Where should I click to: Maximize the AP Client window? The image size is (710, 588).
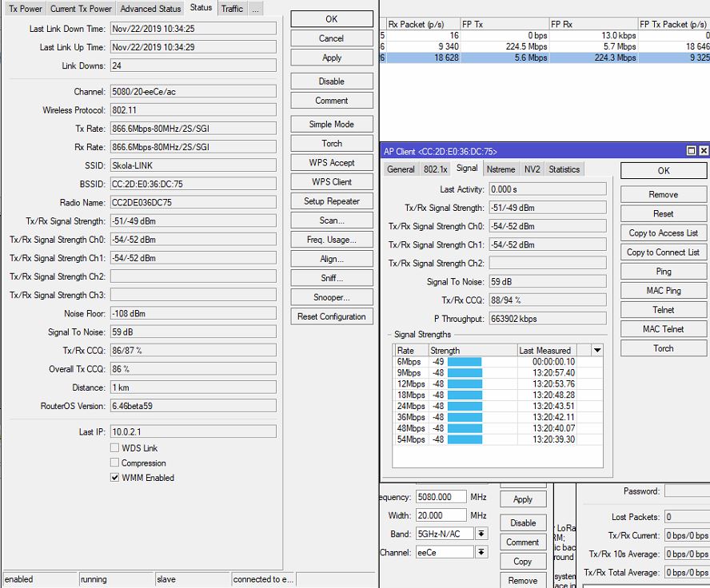click(x=692, y=151)
